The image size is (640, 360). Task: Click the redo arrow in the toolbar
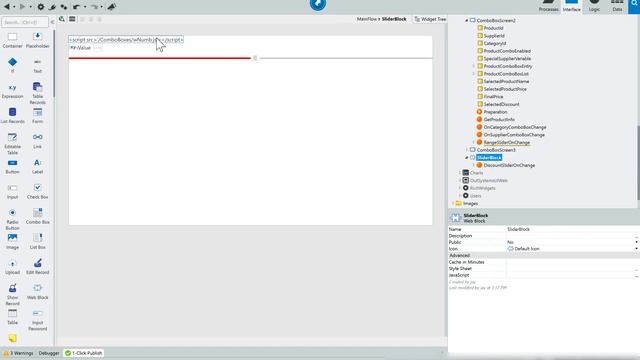94,7
